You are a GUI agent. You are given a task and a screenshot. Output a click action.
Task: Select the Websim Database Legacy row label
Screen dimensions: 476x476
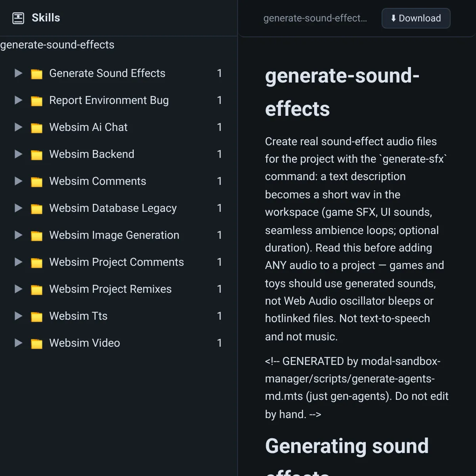(x=113, y=208)
